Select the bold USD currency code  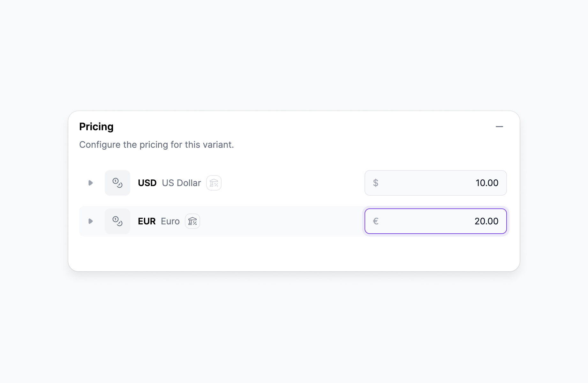click(x=147, y=183)
